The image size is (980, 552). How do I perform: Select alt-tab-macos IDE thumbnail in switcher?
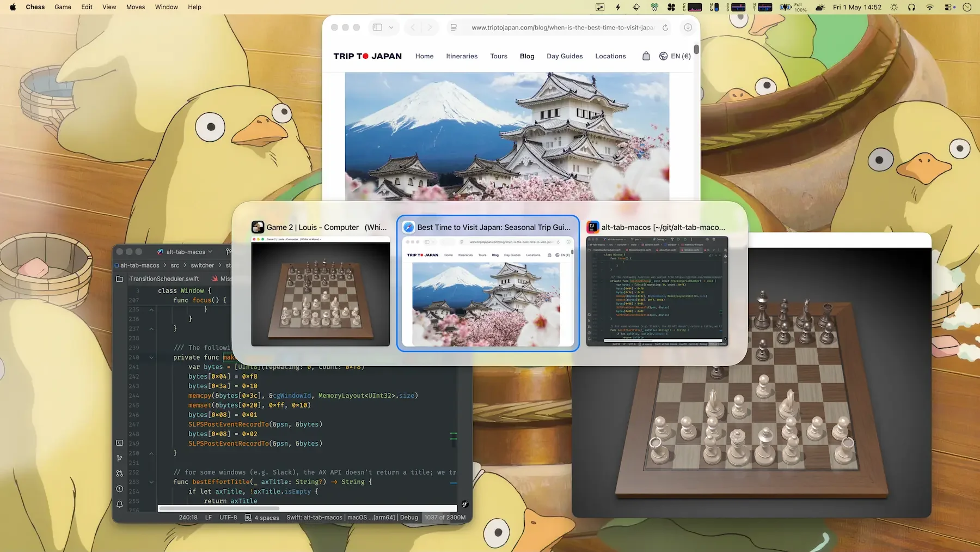point(657,292)
